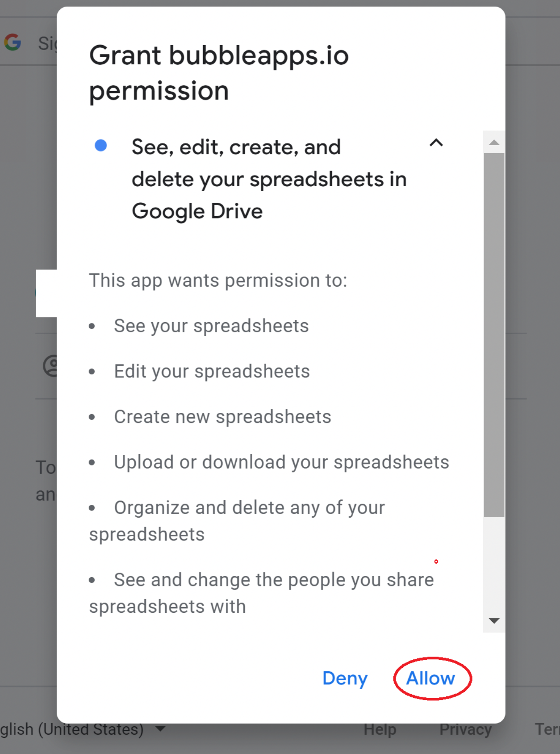Screen dimensions: 560x754
Task: Allow bubbleapps.io permission
Action: [x=430, y=678]
